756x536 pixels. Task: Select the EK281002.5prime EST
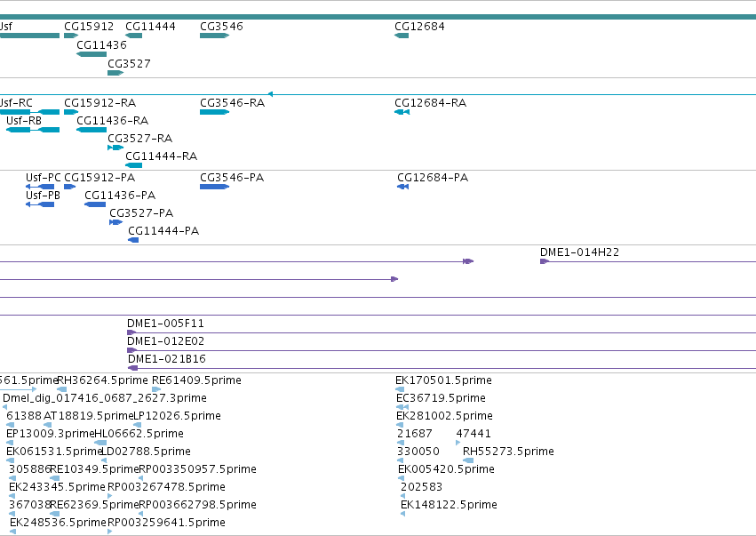[x=400, y=425]
